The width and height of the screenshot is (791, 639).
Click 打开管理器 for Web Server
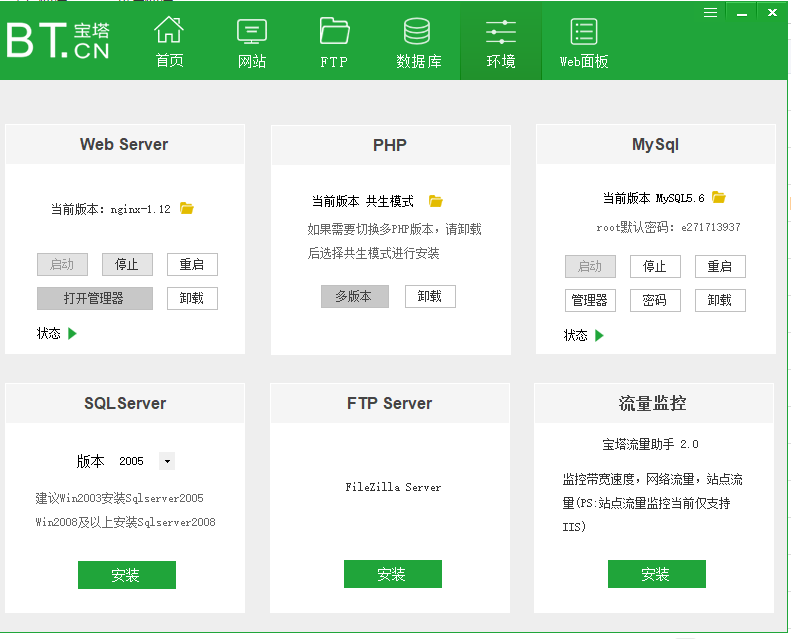pos(94,298)
